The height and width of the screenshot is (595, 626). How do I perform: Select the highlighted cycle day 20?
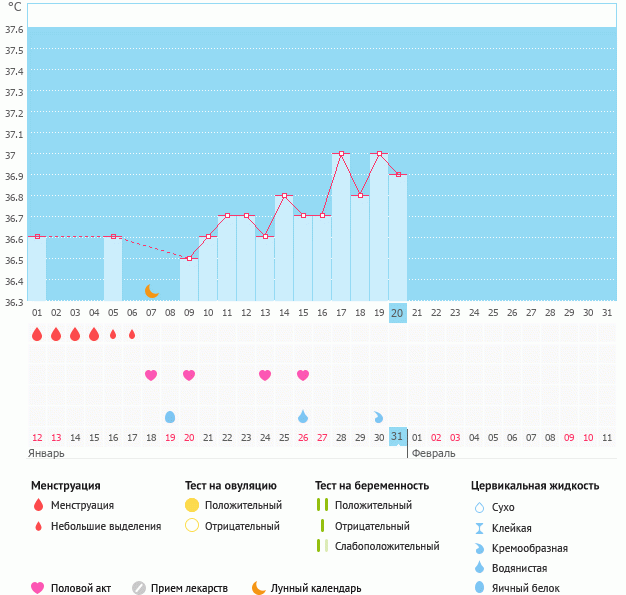click(398, 313)
